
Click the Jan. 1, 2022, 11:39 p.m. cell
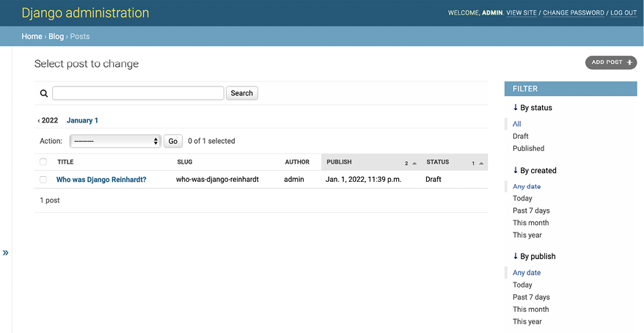pyautogui.click(x=364, y=180)
